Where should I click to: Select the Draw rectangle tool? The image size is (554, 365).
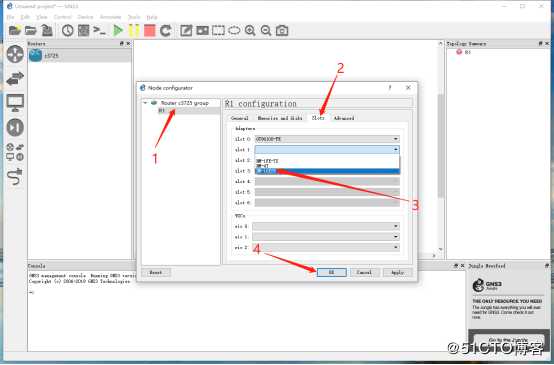(218, 31)
